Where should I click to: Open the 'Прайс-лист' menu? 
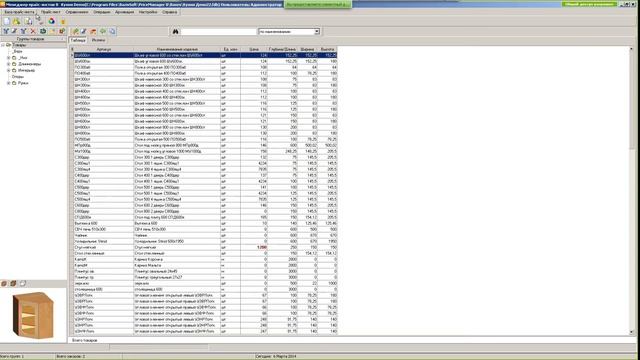51,12
